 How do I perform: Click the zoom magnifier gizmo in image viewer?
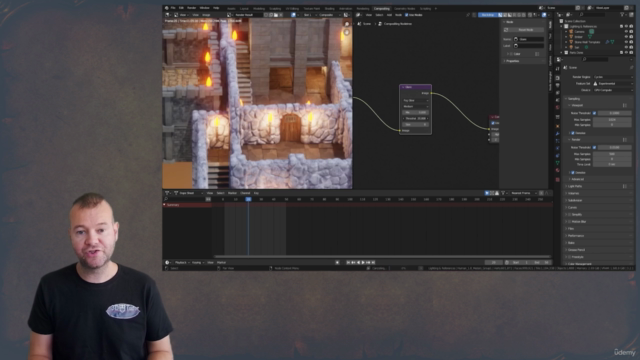click(x=347, y=24)
